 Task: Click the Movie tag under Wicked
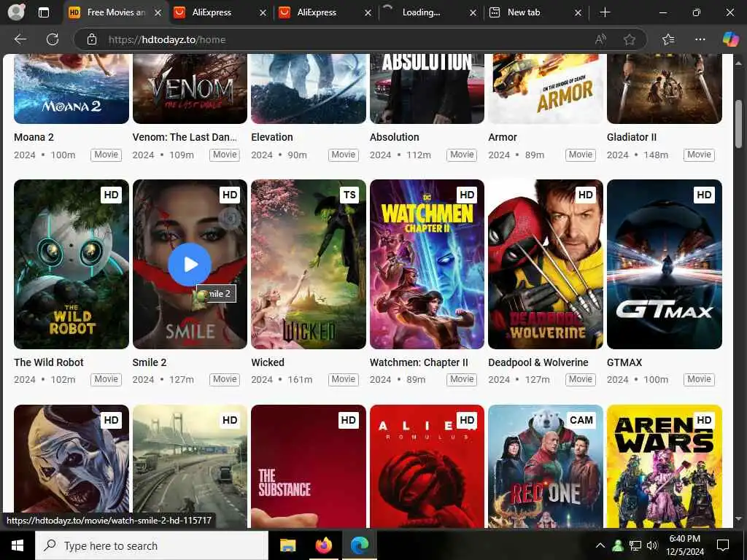click(x=343, y=379)
